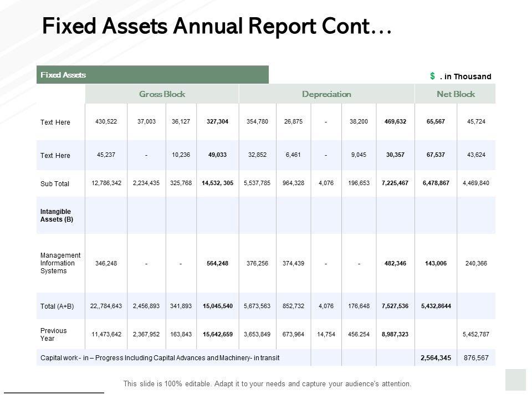The height and width of the screenshot is (399, 532).
Task: Select the bold value 14,532, 305
Action: click(218, 183)
